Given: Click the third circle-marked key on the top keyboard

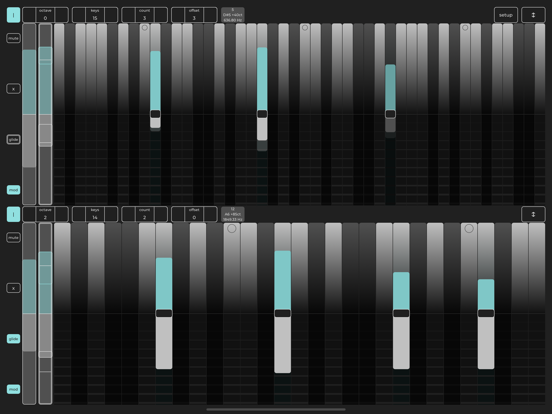Looking at the screenshot, I should point(465,69).
